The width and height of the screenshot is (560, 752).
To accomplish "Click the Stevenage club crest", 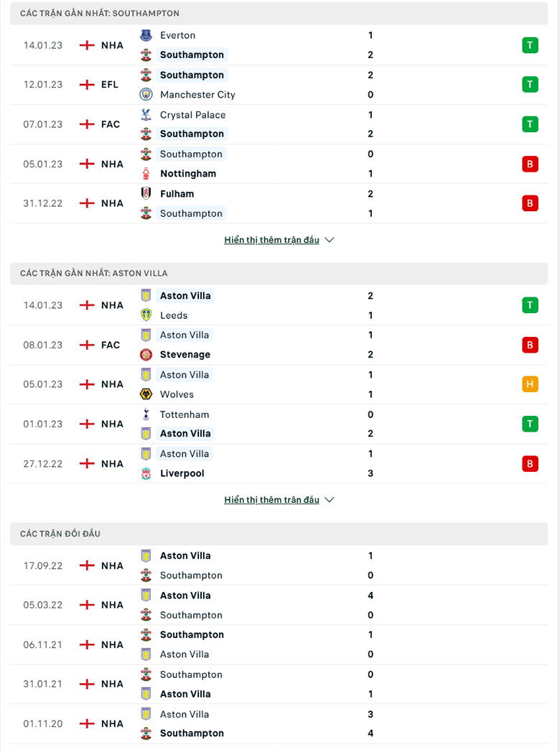I will point(146,354).
